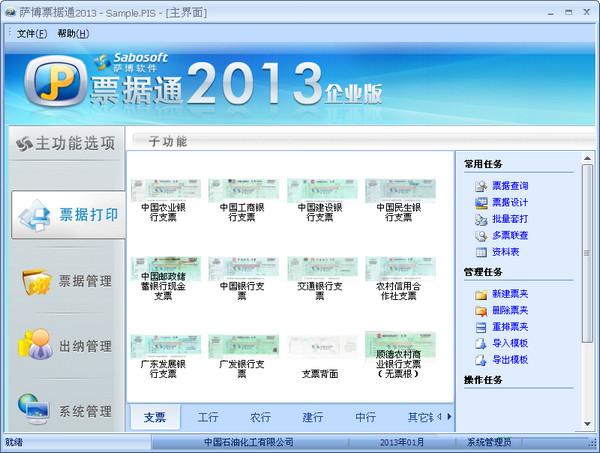Screen dimensions: 600x453
Task: Click the 票据设计 monitor icon
Action: (x=481, y=203)
